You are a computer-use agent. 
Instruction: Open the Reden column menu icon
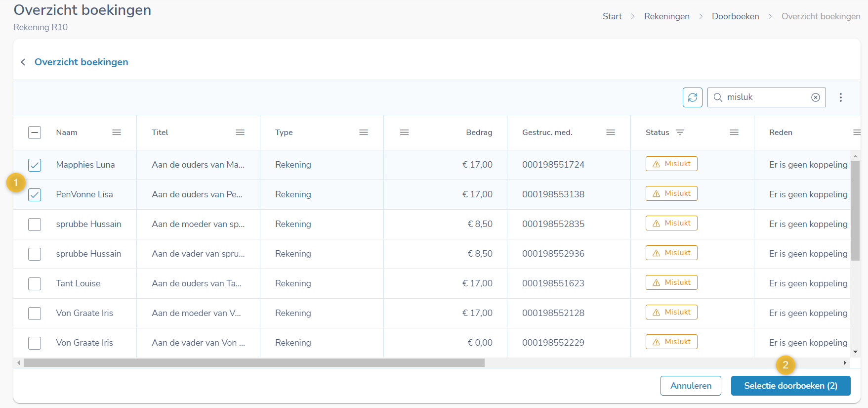(857, 132)
